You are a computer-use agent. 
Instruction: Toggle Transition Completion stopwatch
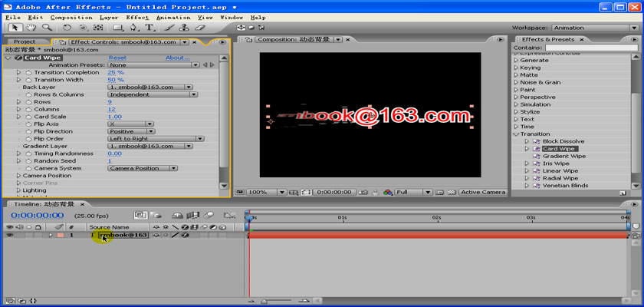coord(29,72)
